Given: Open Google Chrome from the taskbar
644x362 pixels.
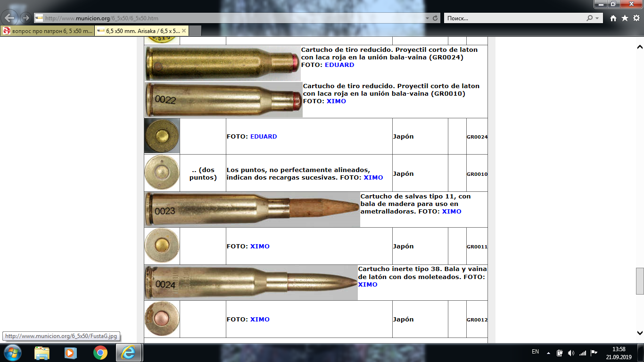Looking at the screenshot, I should coord(100,352).
